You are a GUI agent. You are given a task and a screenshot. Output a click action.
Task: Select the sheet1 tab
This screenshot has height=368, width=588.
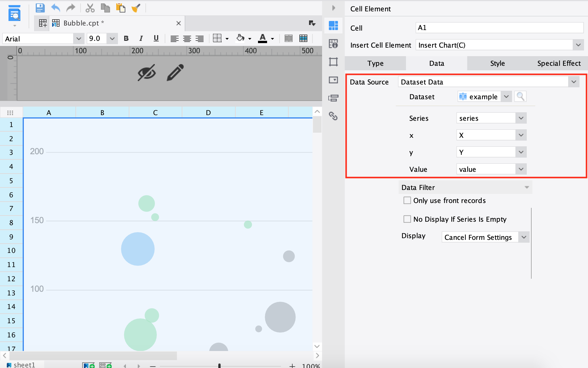(x=22, y=365)
